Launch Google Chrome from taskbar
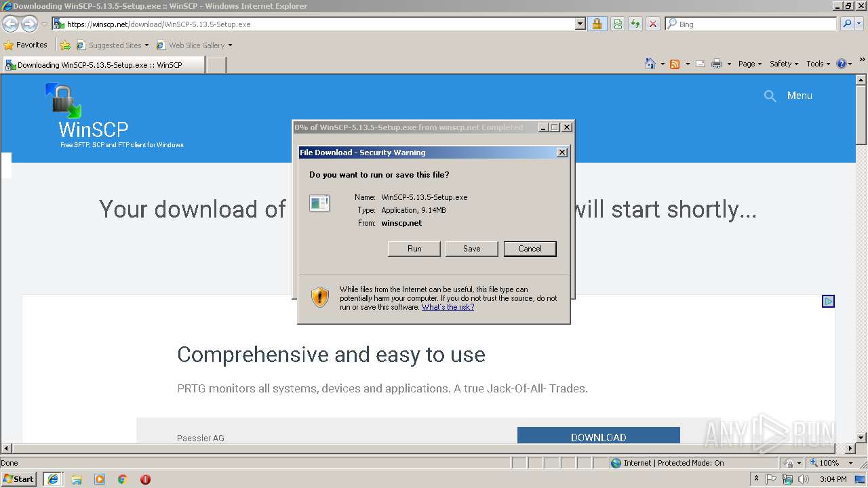 coord(123,479)
